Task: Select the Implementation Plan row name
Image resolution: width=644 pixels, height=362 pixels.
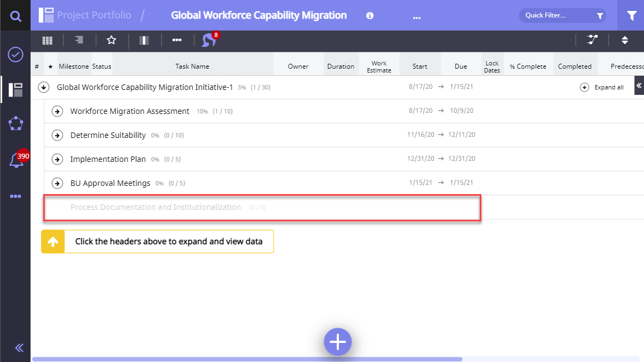Action: point(108,159)
